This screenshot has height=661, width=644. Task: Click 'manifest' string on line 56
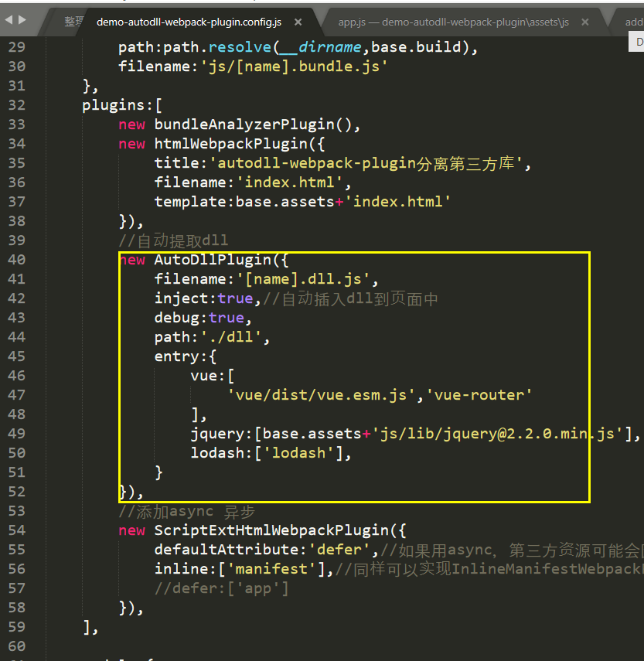coord(271,569)
